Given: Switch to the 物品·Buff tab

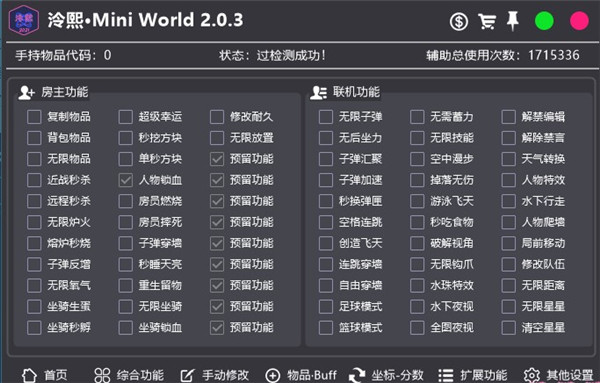Looking at the screenshot, I should tap(301, 375).
